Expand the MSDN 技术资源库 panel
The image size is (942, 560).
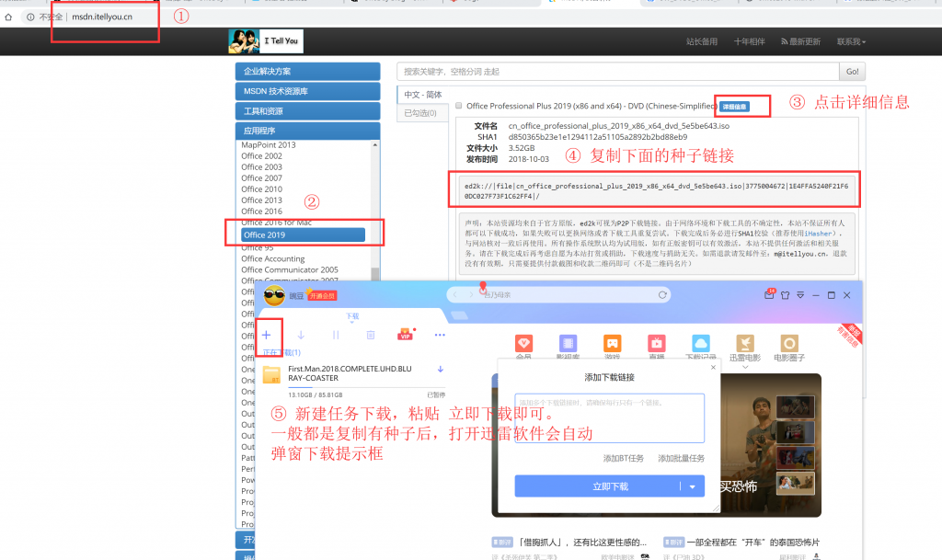[x=307, y=91]
